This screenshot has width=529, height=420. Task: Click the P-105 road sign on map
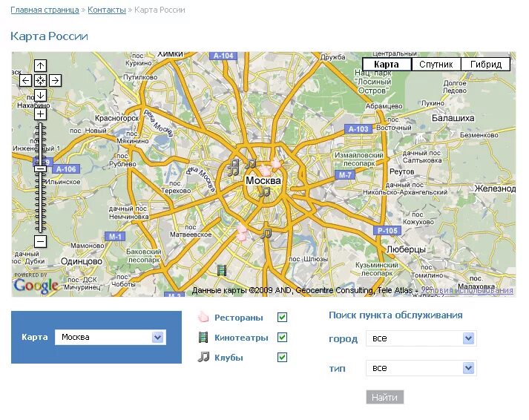tap(387, 231)
